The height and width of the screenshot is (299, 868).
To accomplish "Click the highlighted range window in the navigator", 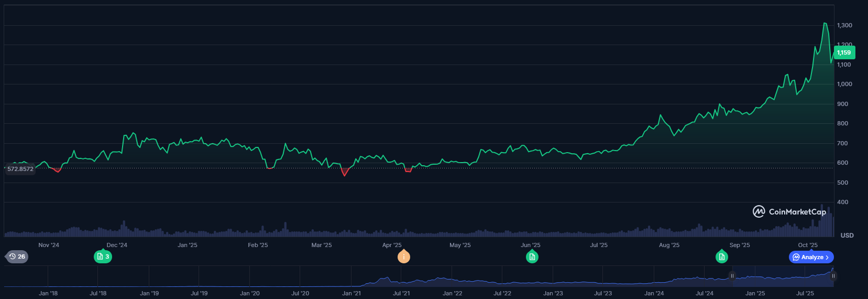I will [783, 276].
